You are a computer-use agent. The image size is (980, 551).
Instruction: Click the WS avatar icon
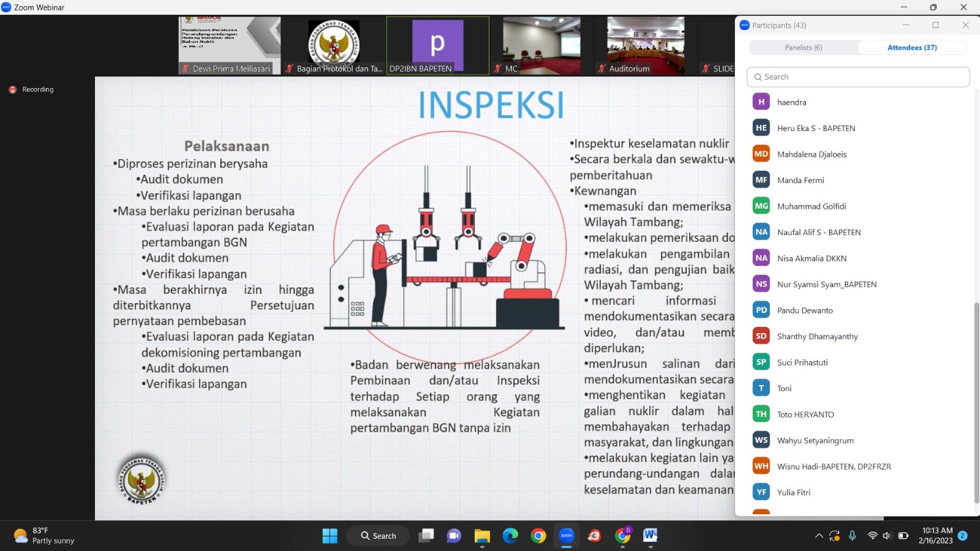point(761,440)
